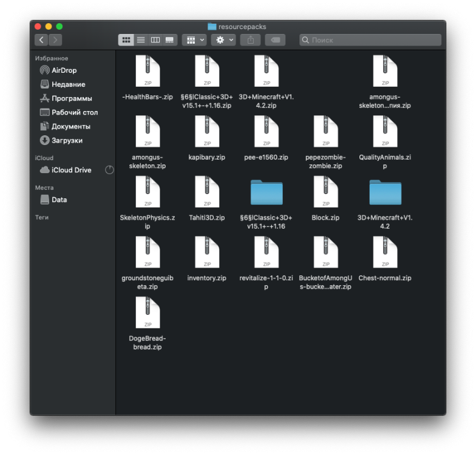
Task: Select 3D+Minecraft+V1.4.2.zip archive icon
Action: click(x=266, y=71)
